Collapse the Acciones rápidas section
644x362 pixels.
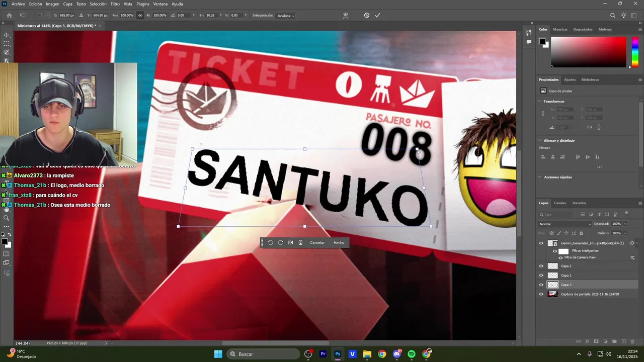click(x=540, y=177)
